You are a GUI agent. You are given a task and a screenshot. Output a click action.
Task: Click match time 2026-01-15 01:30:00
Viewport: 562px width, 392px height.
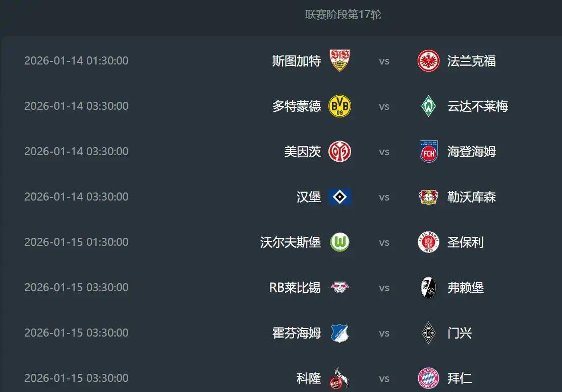coord(76,242)
